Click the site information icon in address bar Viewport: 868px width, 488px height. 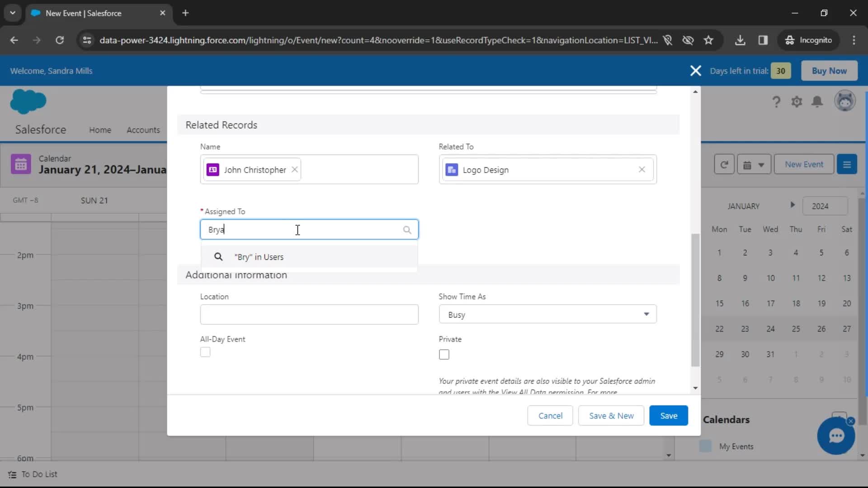(87, 40)
